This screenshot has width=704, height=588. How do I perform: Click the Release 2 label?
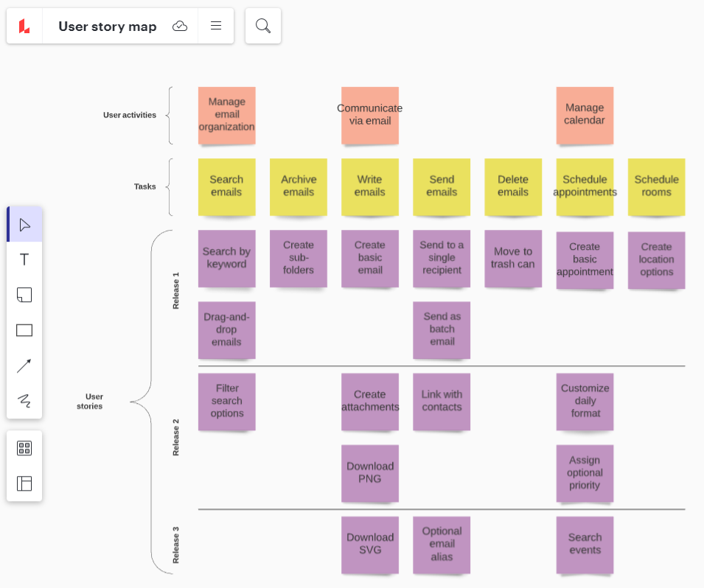175,437
